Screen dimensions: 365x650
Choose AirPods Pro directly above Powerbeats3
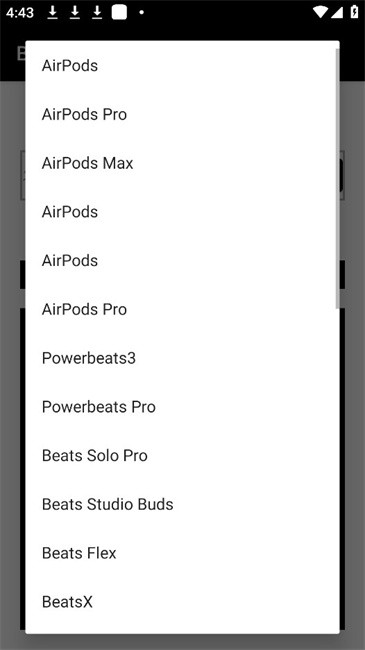[182, 309]
